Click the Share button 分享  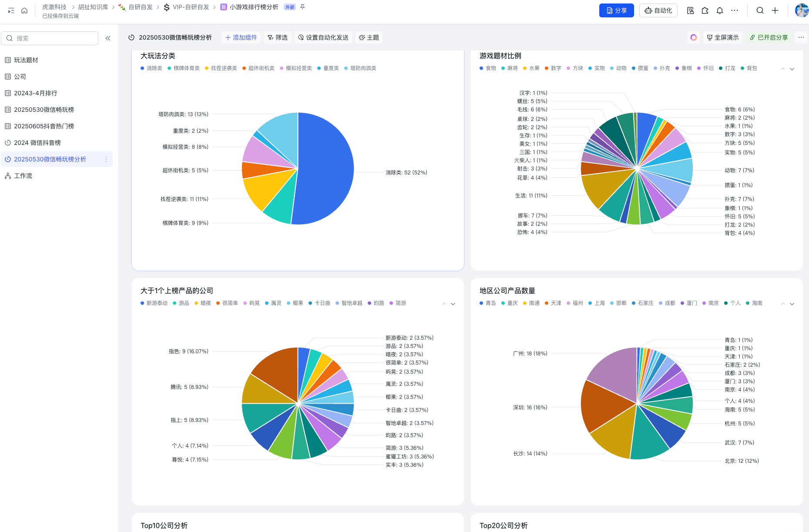(x=617, y=10)
